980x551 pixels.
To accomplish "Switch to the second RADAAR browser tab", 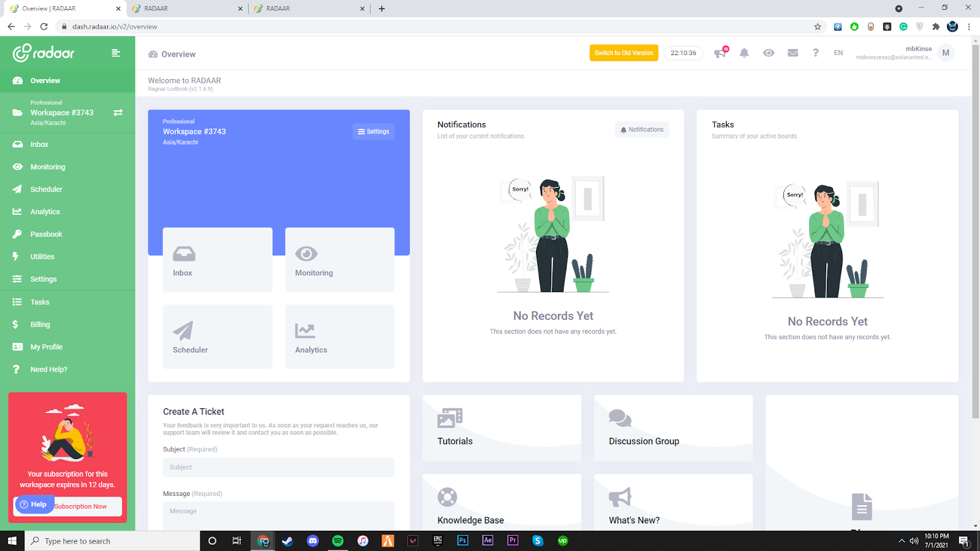I will point(187,9).
